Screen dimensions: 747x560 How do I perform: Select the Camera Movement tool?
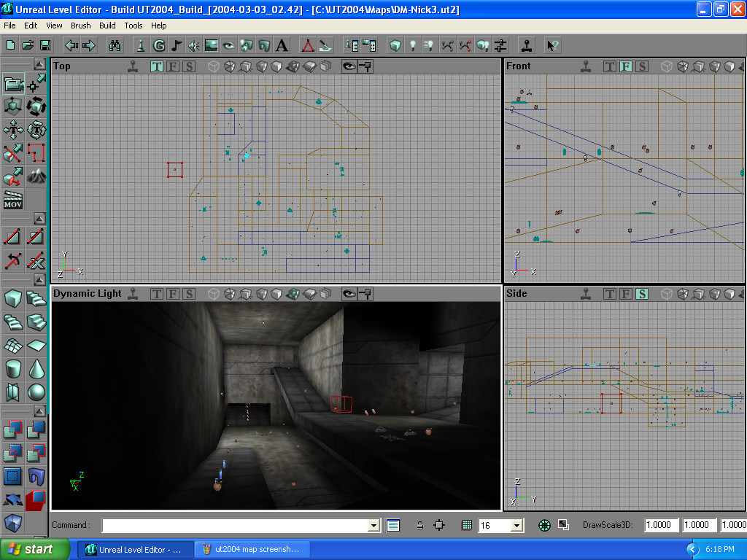(x=13, y=84)
